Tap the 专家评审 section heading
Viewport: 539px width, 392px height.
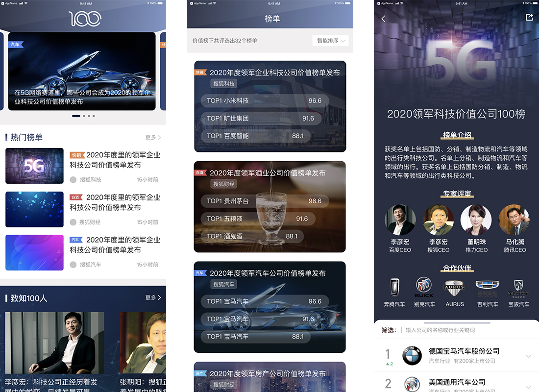[457, 194]
